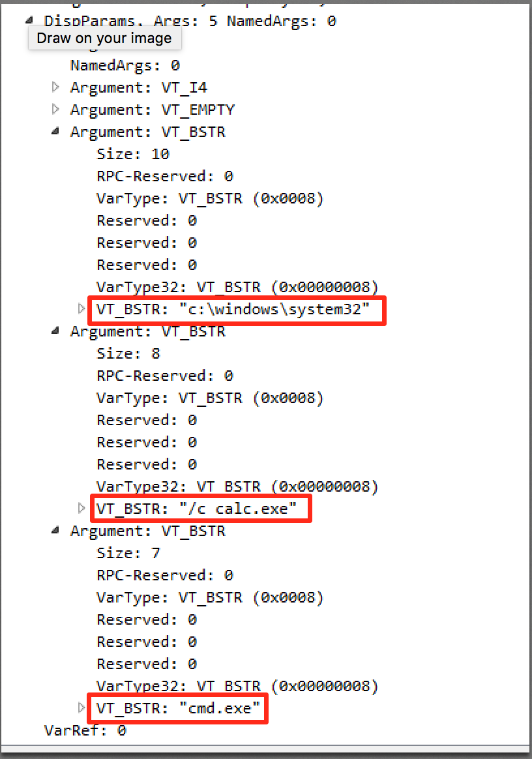Select the Argument: VT_EMPTY label

(x=152, y=110)
